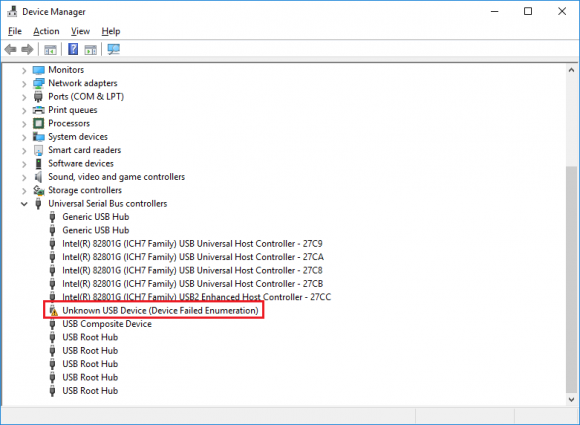Open the Properties toolbar icon
580x425 pixels.
pos(50,49)
